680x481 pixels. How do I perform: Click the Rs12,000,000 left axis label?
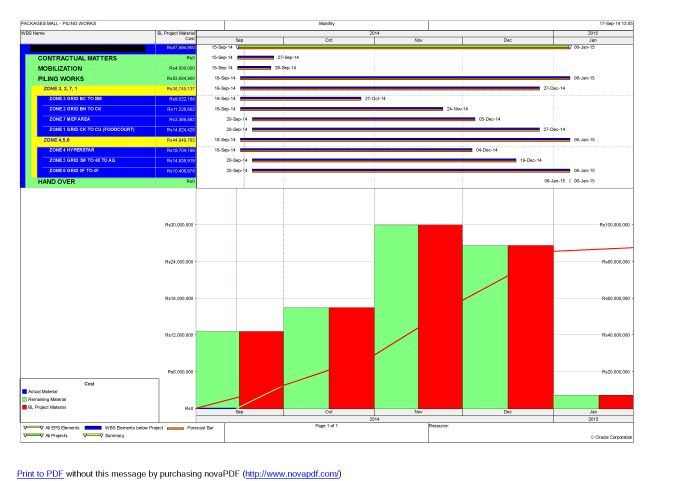click(x=179, y=335)
